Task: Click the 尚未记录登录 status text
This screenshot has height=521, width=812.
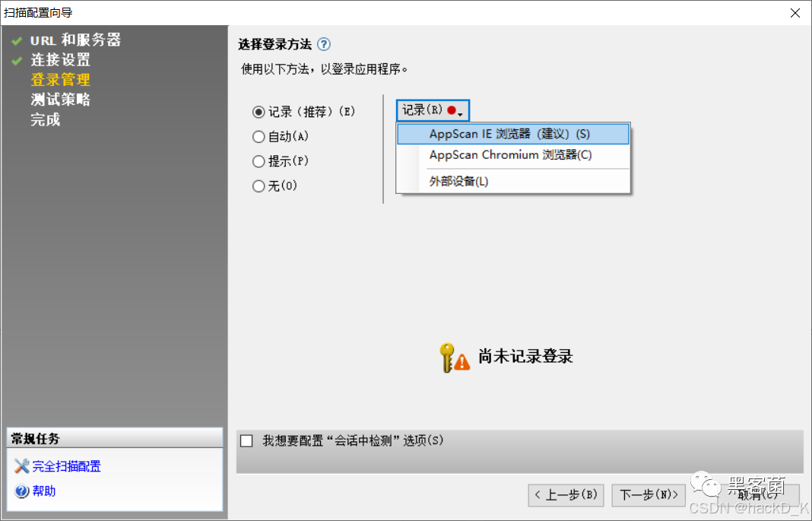Action: click(525, 356)
